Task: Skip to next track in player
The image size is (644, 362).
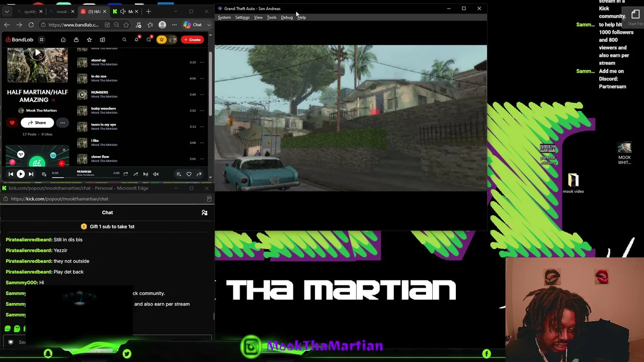Action: click(31, 174)
